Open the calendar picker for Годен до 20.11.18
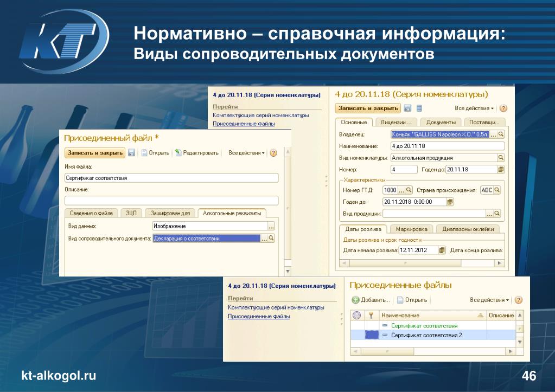This screenshot has width=555, height=392. 501,170
